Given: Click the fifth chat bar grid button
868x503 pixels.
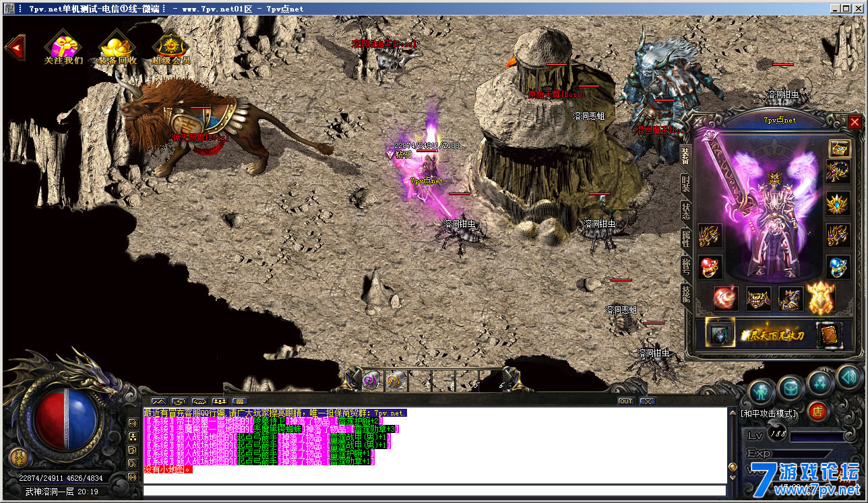Looking at the screenshot, I should tap(240, 401).
